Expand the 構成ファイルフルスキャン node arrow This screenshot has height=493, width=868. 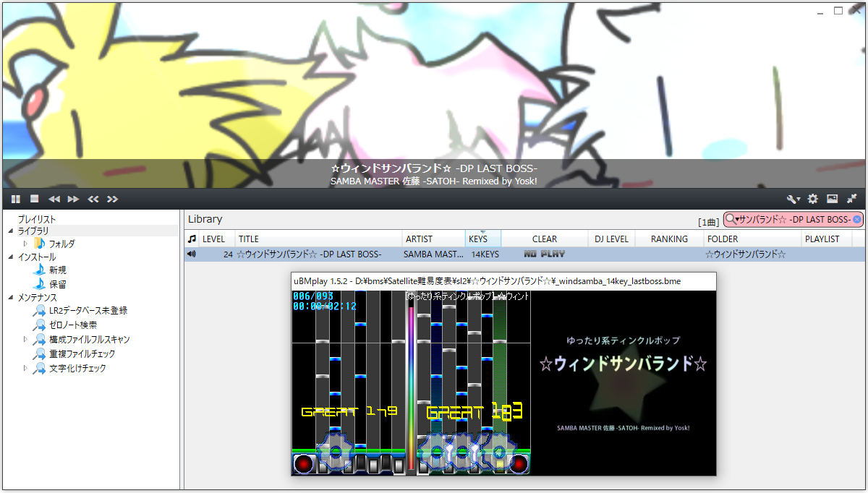point(25,339)
